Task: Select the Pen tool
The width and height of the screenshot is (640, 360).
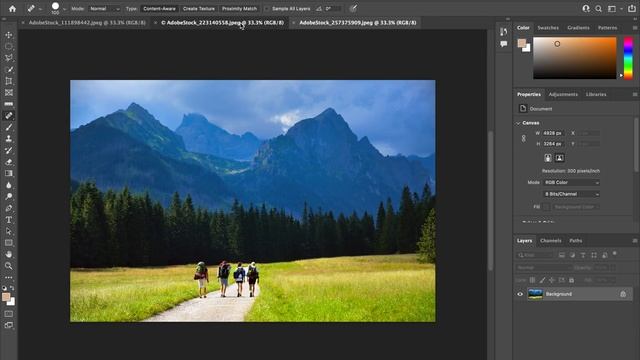Action: click(x=9, y=208)
